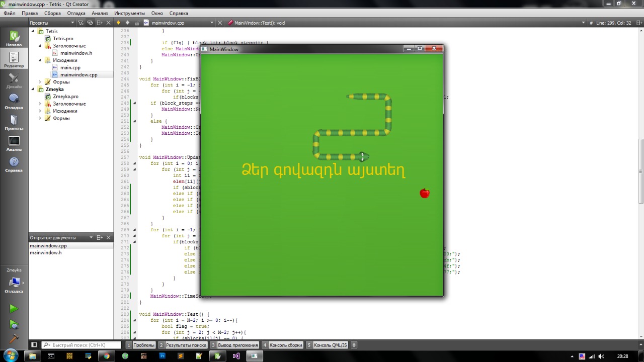The image size is (644, 362).
Task: Run the project with the green Run icon
Action: (x=14, y=308)
